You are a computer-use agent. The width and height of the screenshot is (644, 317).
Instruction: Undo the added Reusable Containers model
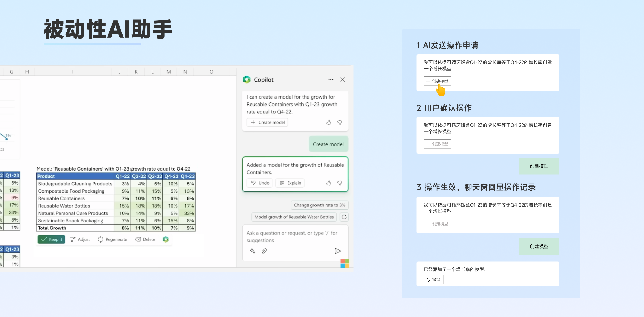pos(260,183)
